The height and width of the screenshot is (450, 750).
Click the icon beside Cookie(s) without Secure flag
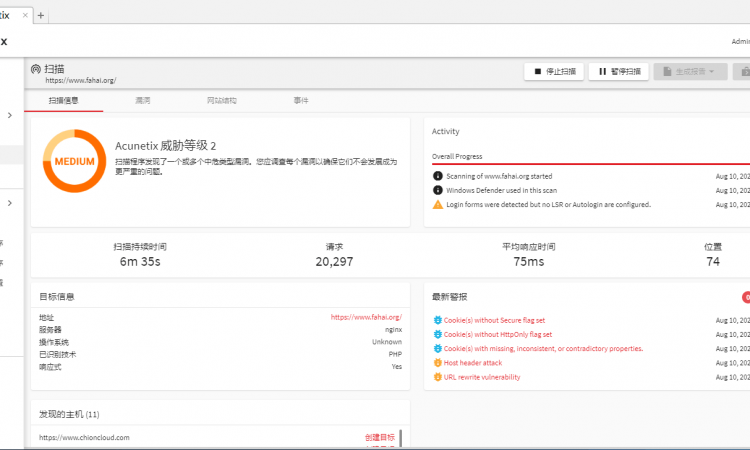[x=437, y=321]
